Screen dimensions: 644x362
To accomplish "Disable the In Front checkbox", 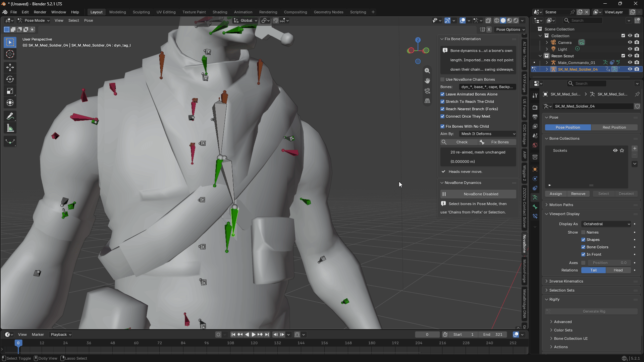I will coord(583,254).
